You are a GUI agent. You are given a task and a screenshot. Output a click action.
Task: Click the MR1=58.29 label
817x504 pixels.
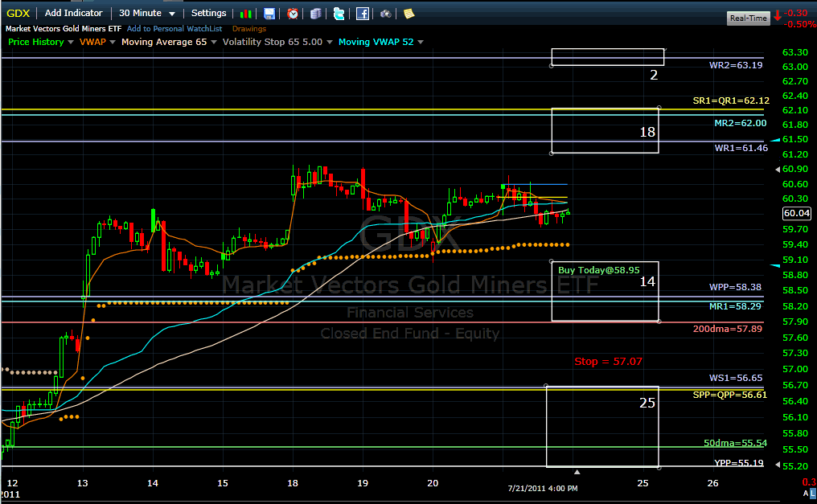coord(735,306)
